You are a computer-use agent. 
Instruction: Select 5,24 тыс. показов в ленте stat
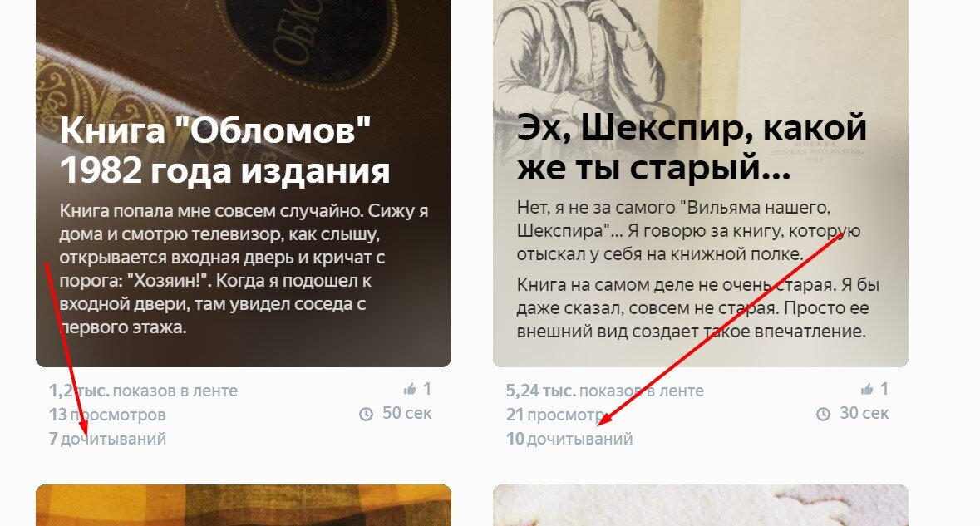[x=604, y=391]
